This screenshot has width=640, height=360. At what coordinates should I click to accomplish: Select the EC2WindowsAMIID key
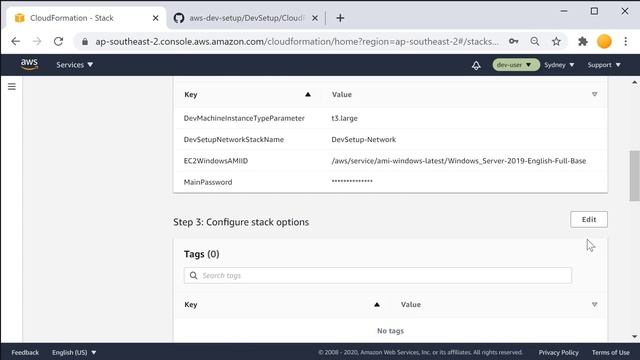216,161
